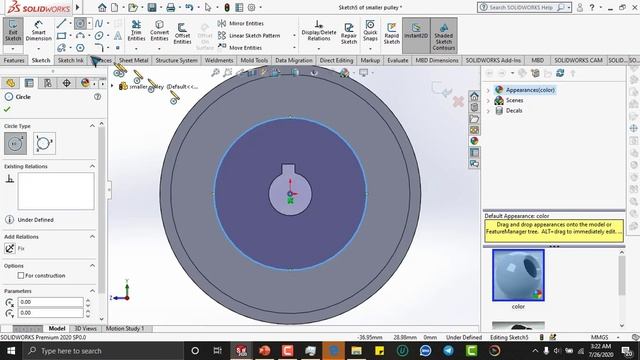The image size is (640, 360).
Task: Click the Home icon in top toolbar
Action: click(x=102, y=7)
